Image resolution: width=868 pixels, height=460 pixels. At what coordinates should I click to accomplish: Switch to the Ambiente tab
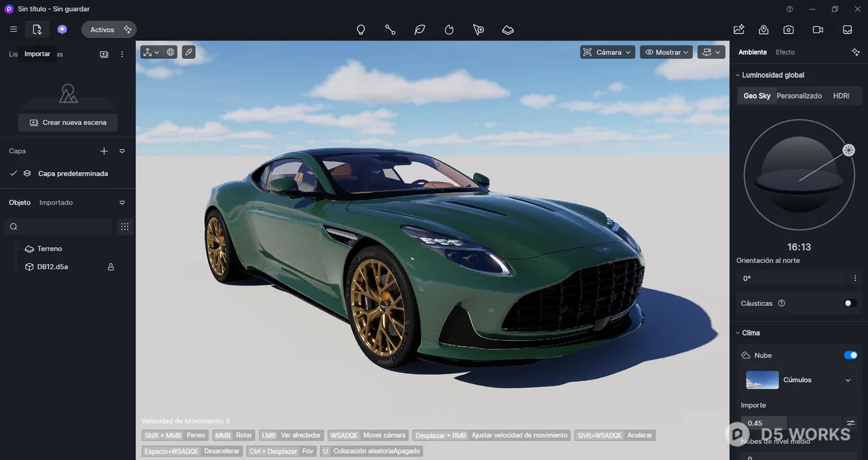coord(753,52)
